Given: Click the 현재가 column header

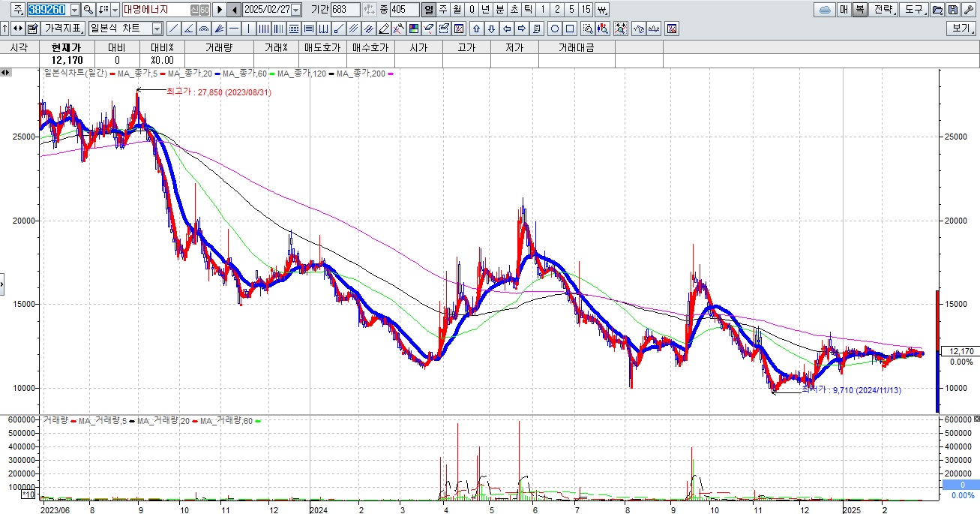Looking at the screenshot, I should [67, 47].
